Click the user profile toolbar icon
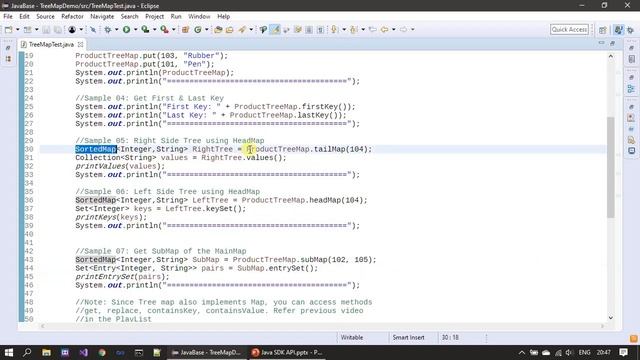 [x=72, y=30]
